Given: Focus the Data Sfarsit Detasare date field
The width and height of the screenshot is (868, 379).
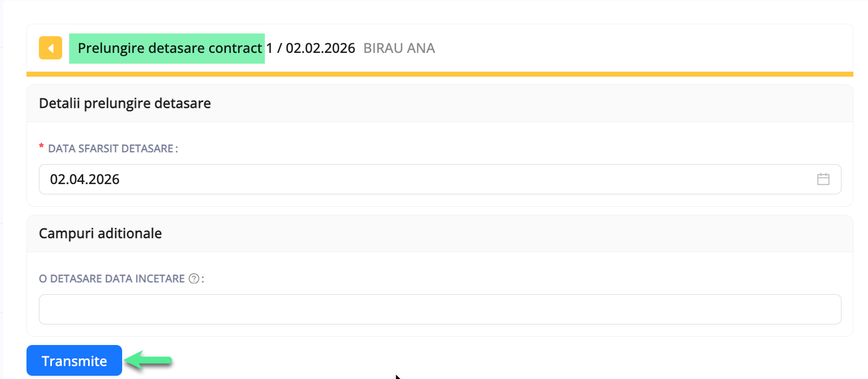Looking at the screenshot, I should (422, 179).
